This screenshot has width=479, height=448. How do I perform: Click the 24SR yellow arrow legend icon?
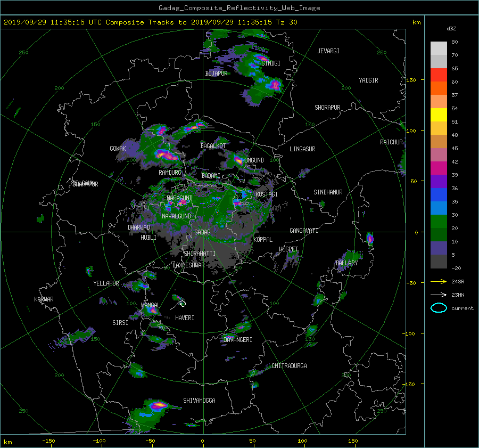click(x=439, y=281)
